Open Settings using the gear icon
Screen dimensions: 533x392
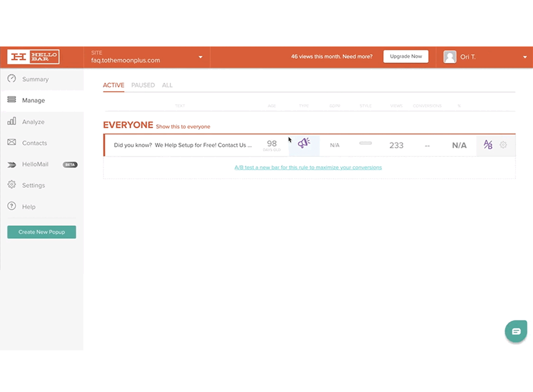[x=11, y=185]
